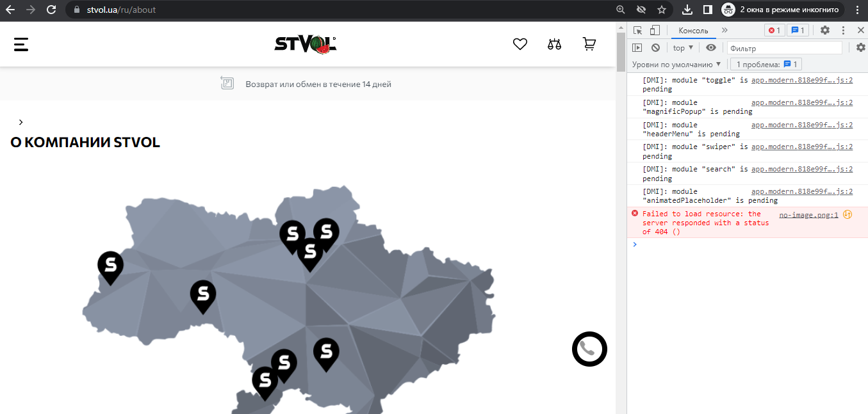Select the Консоль tab
Screen dimensions: 868x414
click(x=693, y=30)
